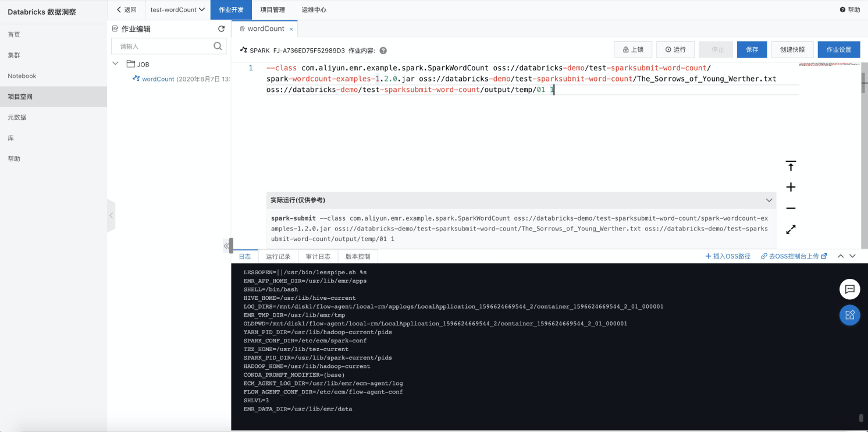The width and height of the screenshot is (868, 432).
Task: Click the HIVE_HOME log line
Action: (x=300, y=298)
